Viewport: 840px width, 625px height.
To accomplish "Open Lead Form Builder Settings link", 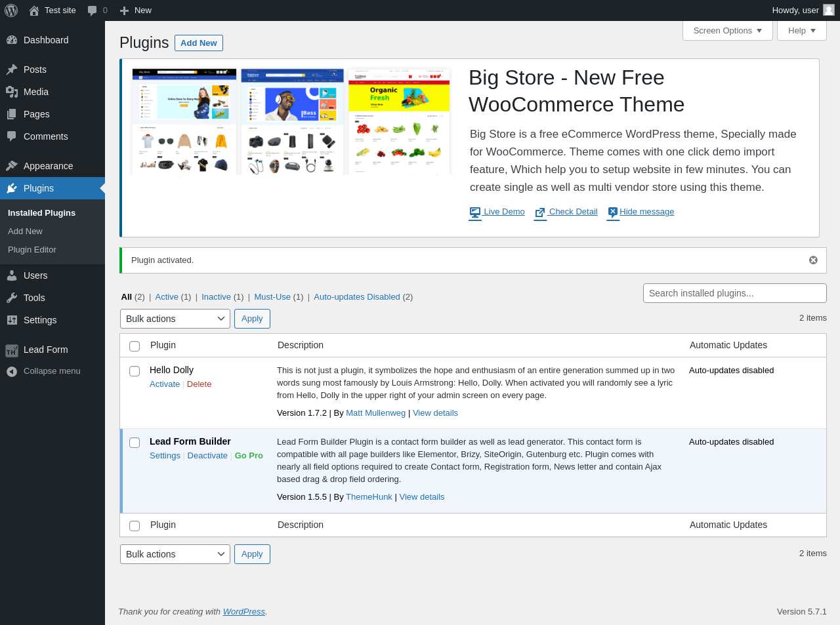I will coord(165,456).
